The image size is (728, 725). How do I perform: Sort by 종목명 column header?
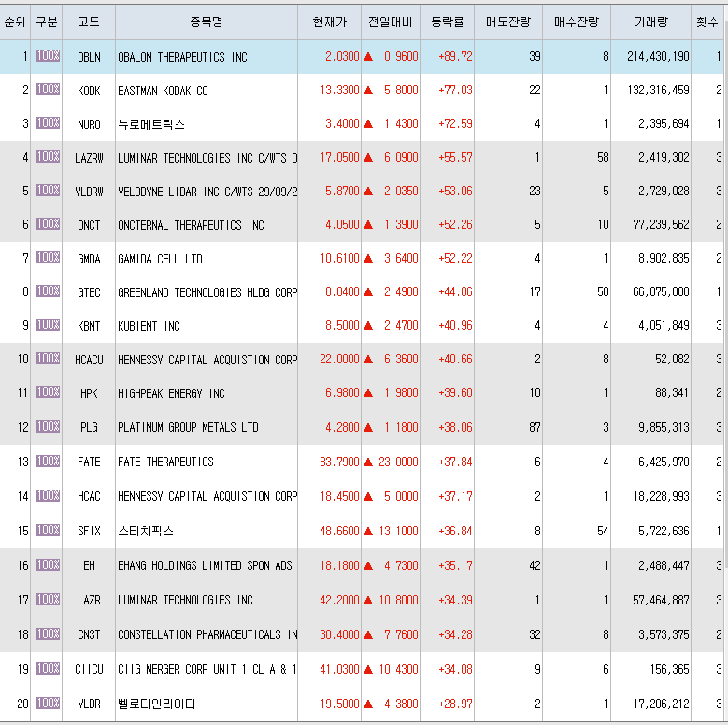(207, 21)
